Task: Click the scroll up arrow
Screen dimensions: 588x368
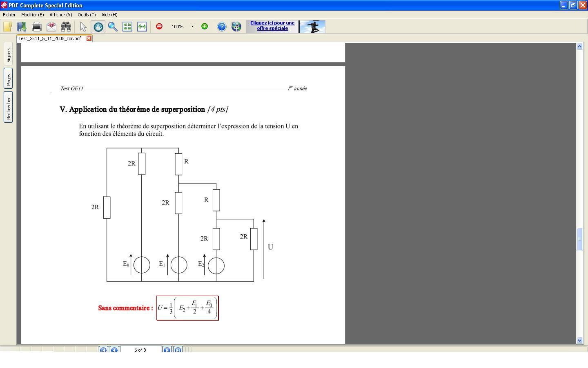Action: click(579, 47)
